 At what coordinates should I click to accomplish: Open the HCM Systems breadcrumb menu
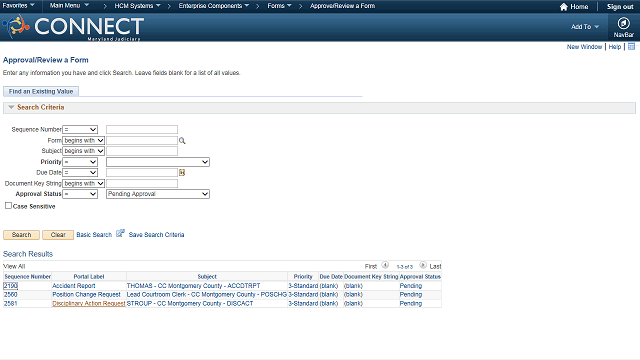(138, 6)
